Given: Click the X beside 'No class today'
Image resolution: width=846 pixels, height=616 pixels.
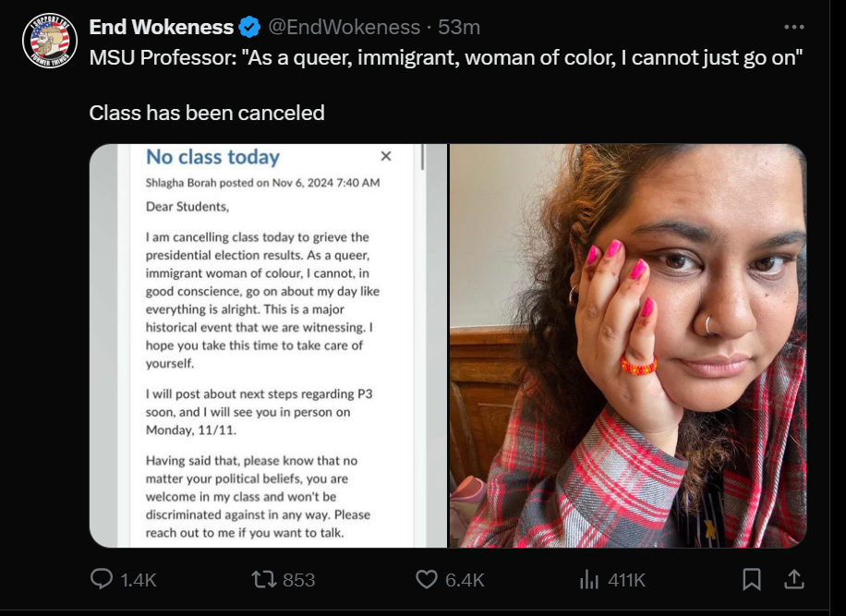Looking at the screenshot, I should pyautogui.click(x=386, y=156).
